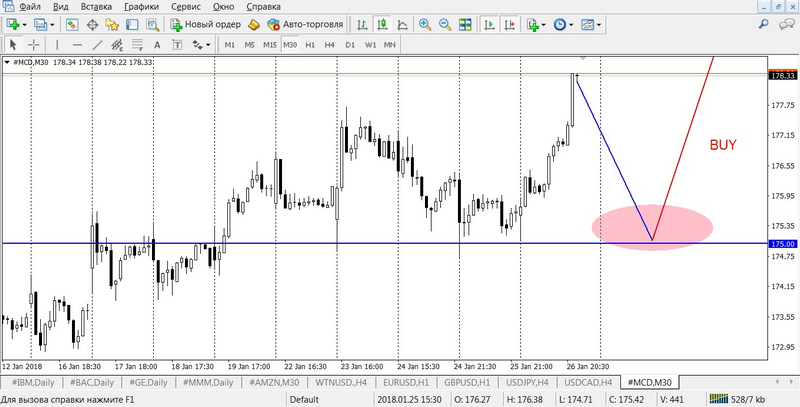The height and width of the screenshot is (407, 800).
Task: Select the trendline drawing tool
Action: pos(98,45)
